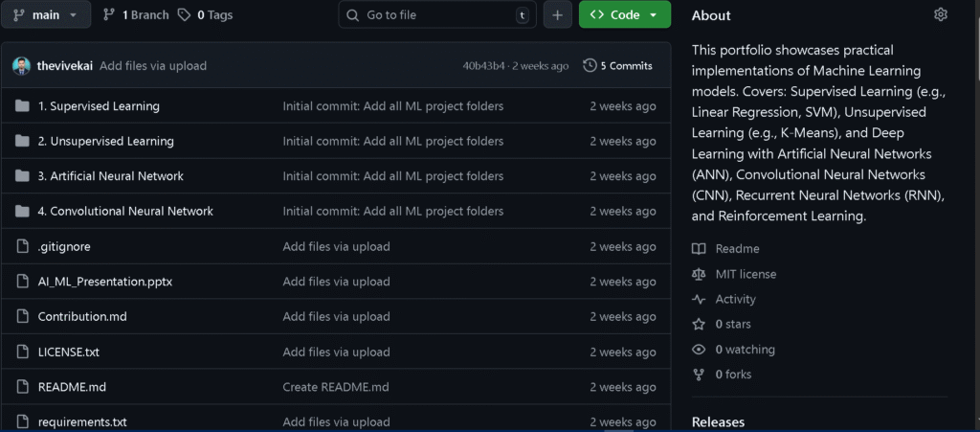View the 1 Branch list
This screenshot has height=432, width=980.
tap(136, 14)
